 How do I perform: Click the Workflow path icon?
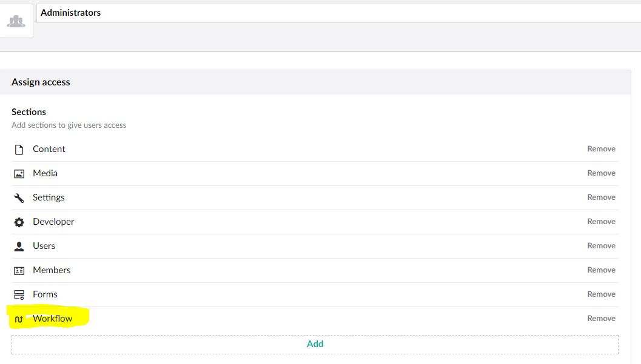[19, 319]
